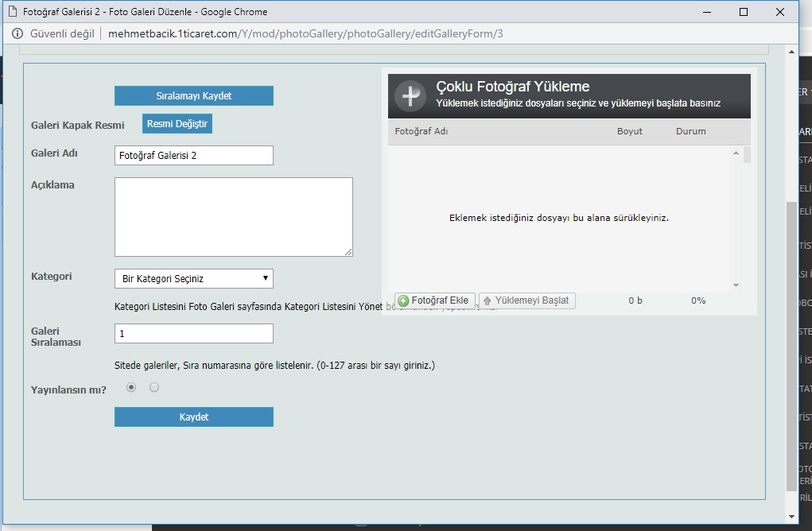Screen dimensions: 812x531
Task: Save the gallery with Kaydet button
Action: point(194,417)
